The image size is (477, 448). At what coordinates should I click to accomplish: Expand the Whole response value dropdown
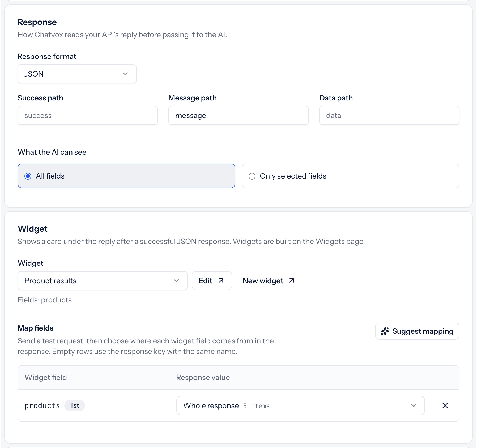(x=301, y=405)
